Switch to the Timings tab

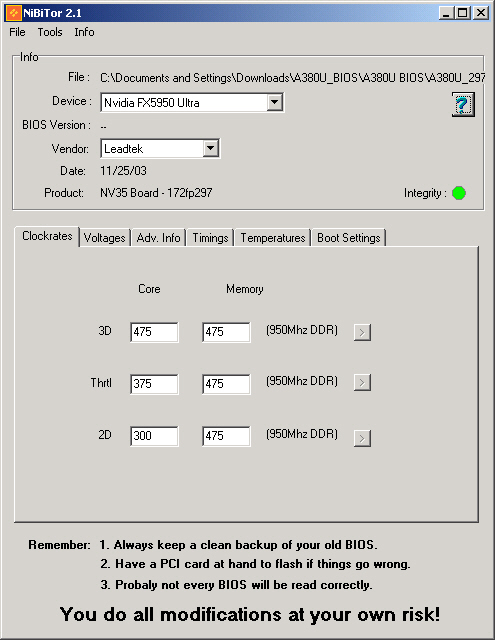point(210,238)
